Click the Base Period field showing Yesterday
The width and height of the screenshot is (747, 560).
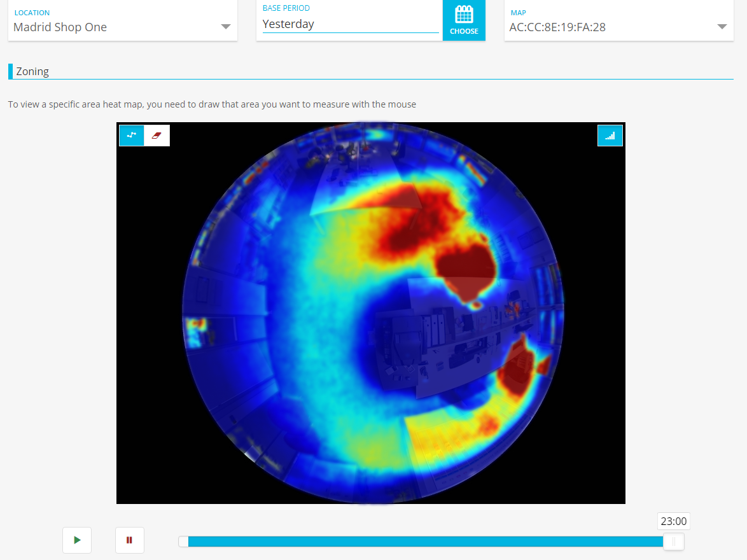click(x=350, y=24)
